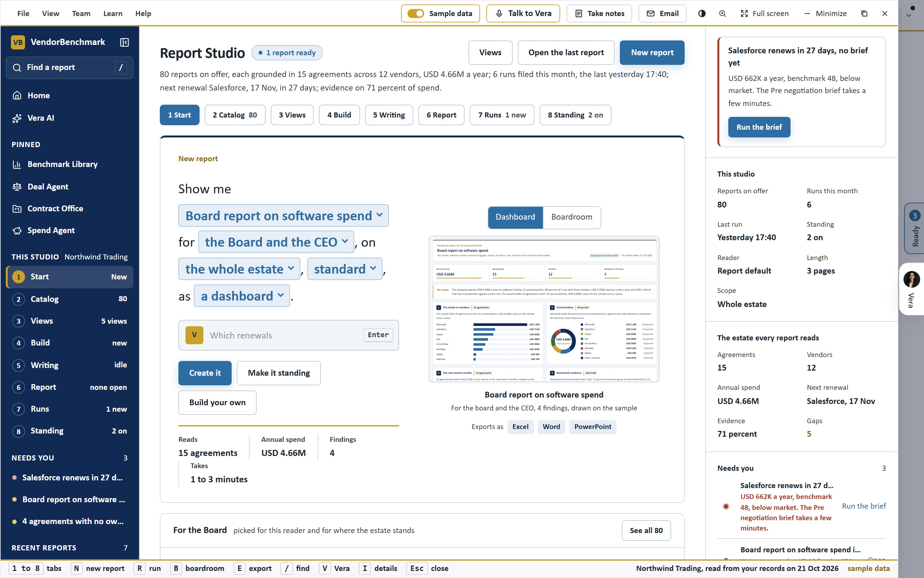The image size is (924, 578).
Task: Open the board report preview thumbnail
Action: pos(544,309)
